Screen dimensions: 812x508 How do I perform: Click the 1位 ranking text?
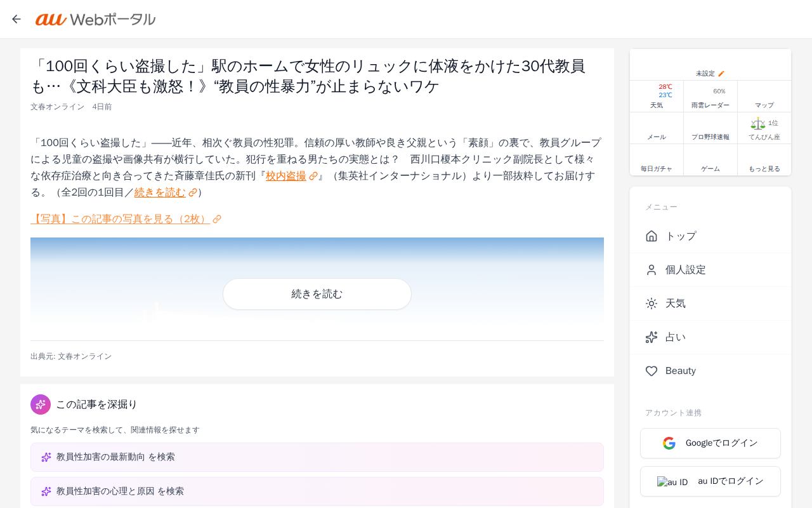click(x=773, y=123)
